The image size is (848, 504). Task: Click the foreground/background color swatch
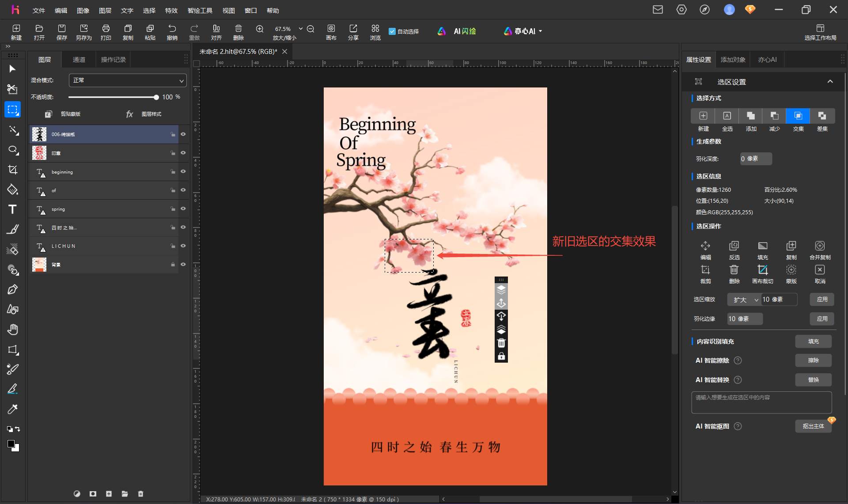click(13, 446)
